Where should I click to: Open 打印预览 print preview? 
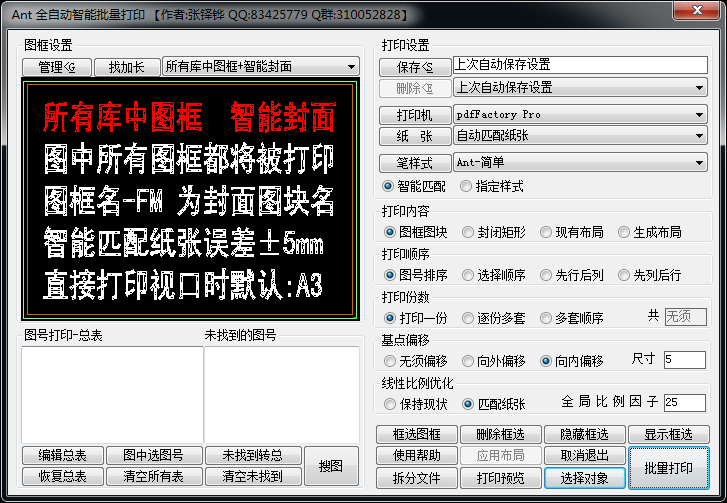(501, 477)
